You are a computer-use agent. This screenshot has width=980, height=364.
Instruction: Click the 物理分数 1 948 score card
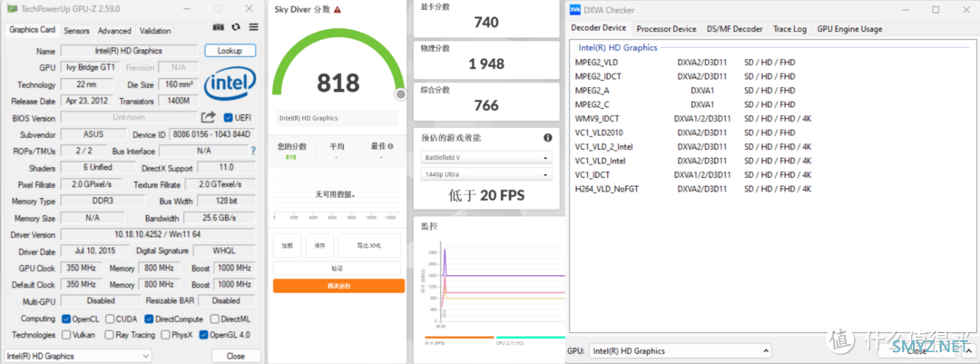[486, 59]
